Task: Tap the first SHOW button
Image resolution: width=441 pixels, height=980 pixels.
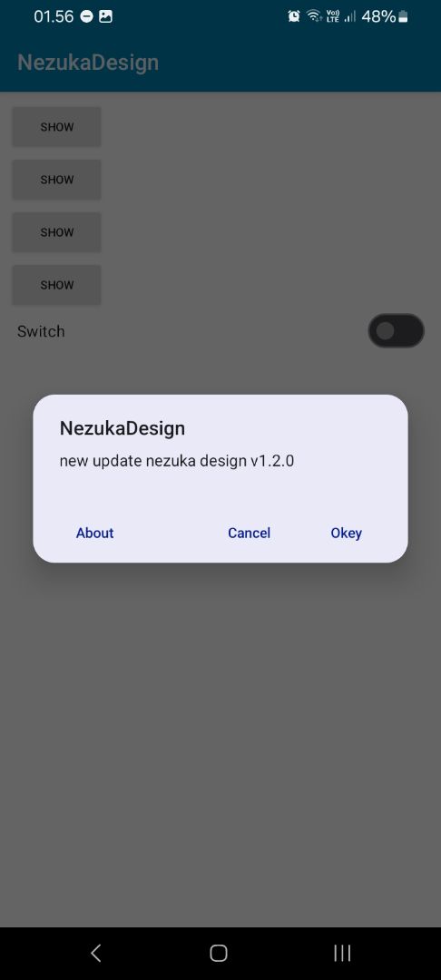Action: click(57, 127)
